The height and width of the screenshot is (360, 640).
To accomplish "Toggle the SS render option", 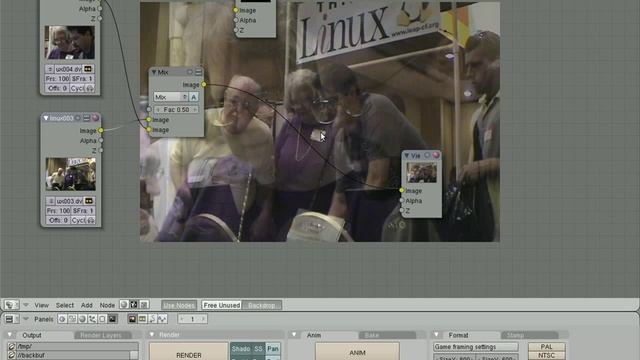I will pyautogui.click(x=258, y=349).
